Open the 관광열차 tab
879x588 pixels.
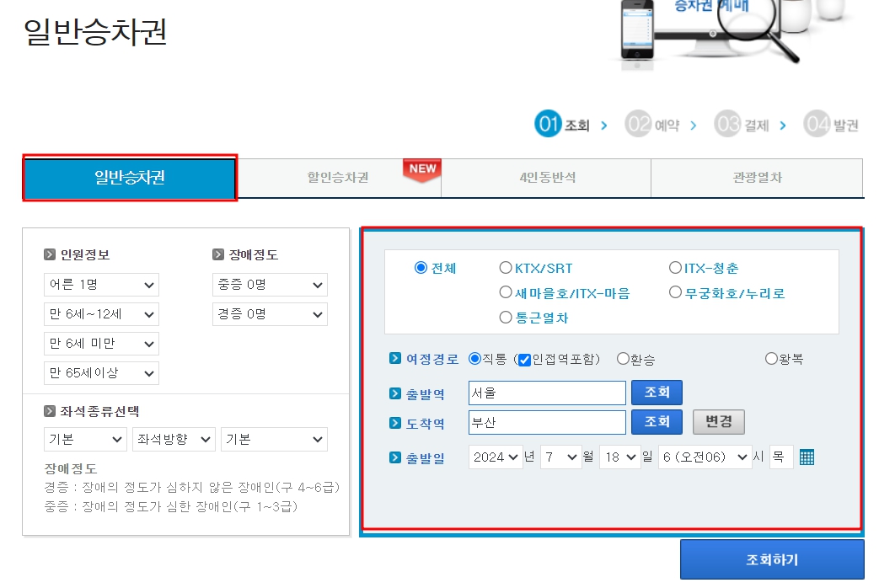click(x=756, y=179)
